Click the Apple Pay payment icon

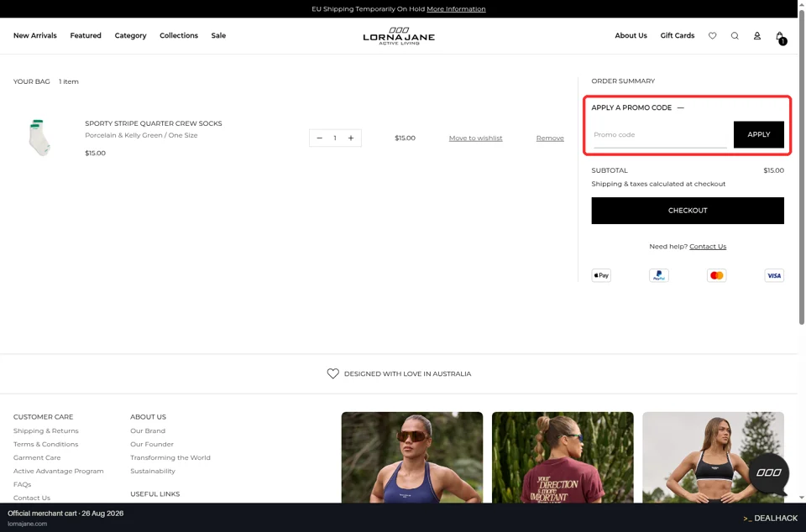[x=601, y=275]
